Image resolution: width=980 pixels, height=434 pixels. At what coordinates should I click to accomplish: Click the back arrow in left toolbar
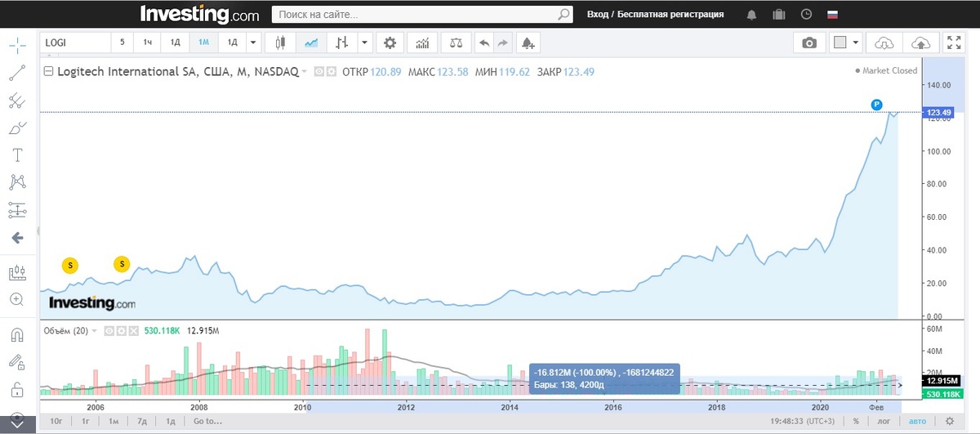pos(17,238)
